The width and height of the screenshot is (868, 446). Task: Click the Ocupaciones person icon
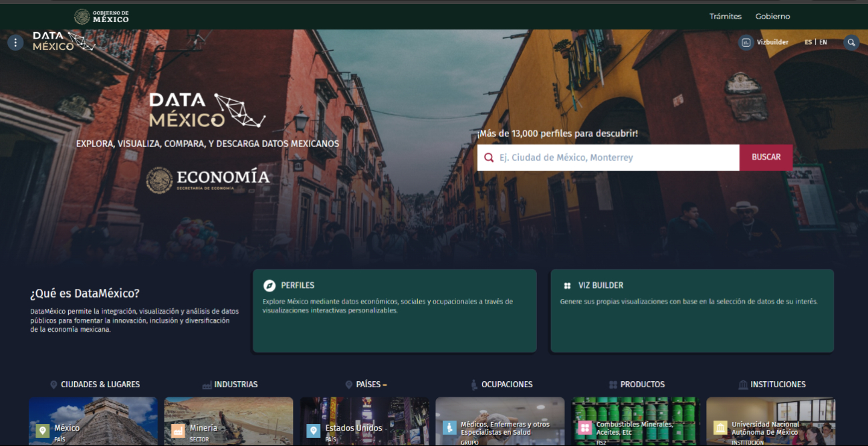(474, 384)
